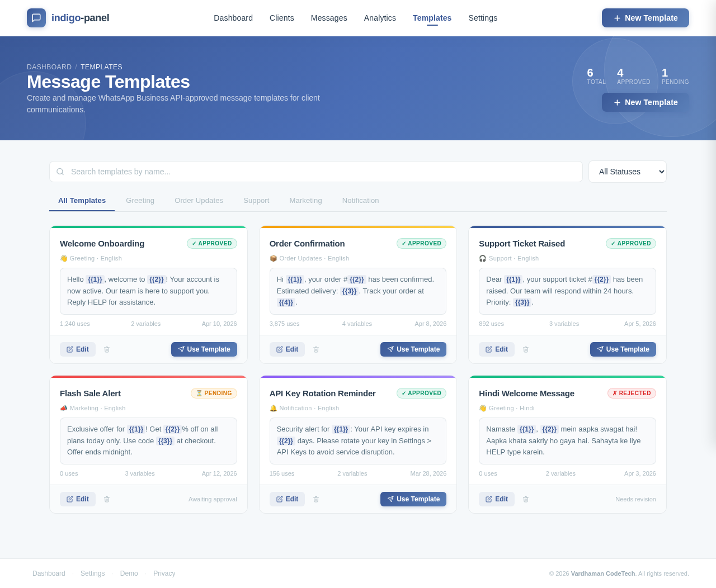The image size is (716, 588).
Task: Click APPROVED badge on Order Confirmation
Action: (x=421, y=244)
